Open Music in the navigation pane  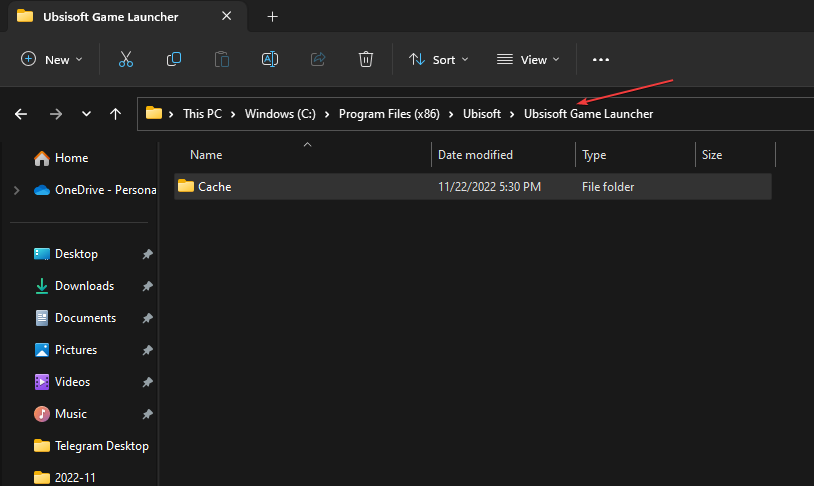60,414
